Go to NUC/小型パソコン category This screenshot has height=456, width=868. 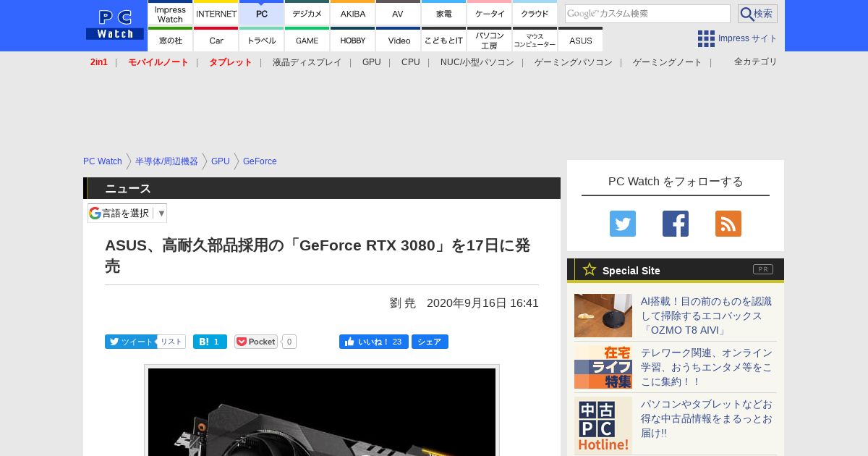477,62
